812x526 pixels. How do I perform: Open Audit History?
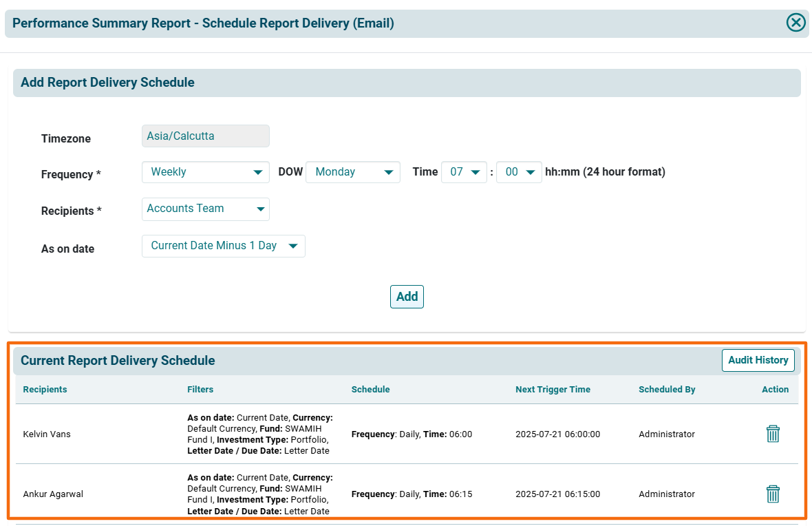[x=758, y=360]
